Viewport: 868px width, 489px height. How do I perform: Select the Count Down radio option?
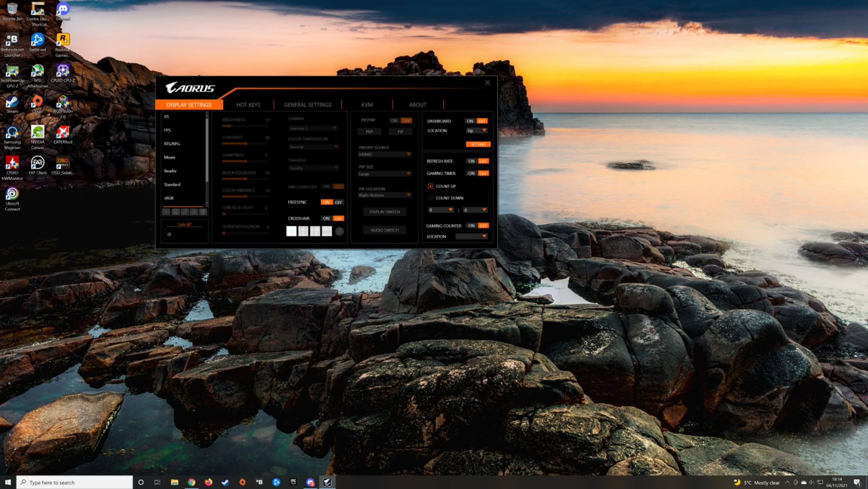pos(430,198)
